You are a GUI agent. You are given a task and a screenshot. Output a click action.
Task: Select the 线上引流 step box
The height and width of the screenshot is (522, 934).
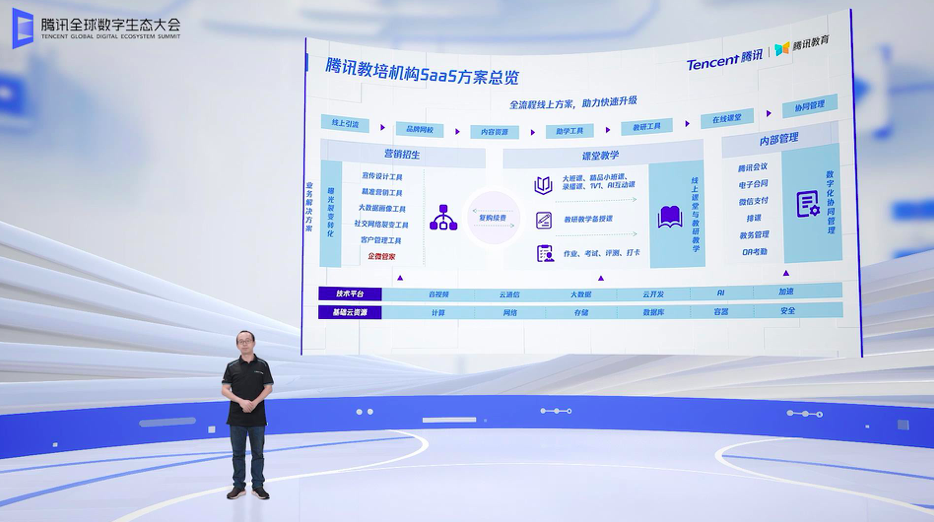[345, 123]
